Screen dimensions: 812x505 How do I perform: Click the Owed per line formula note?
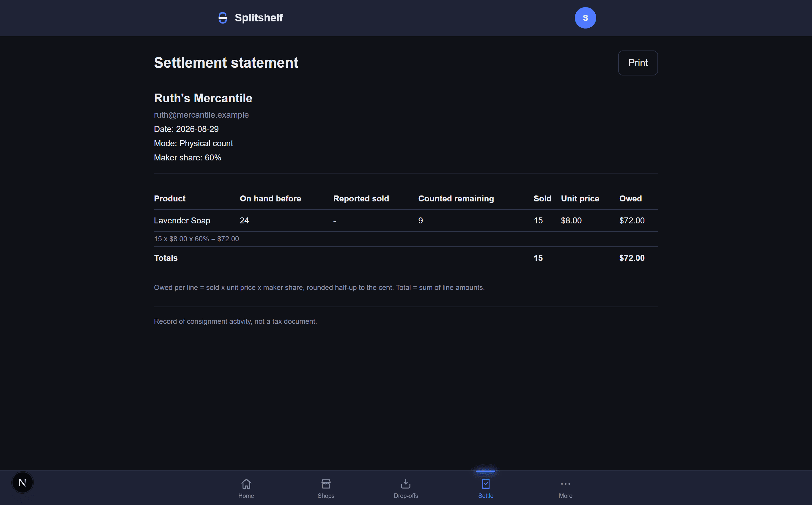click(319, 288)
